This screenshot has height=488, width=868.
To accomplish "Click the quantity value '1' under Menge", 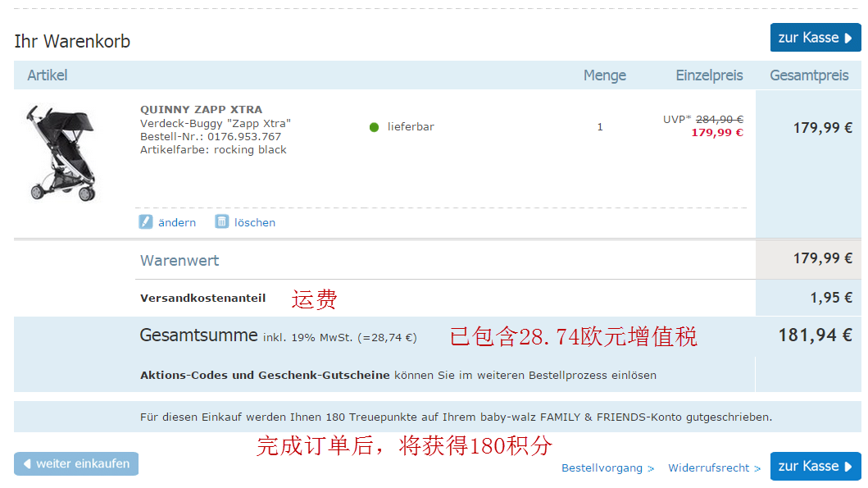I will click(x=600, y=127).
